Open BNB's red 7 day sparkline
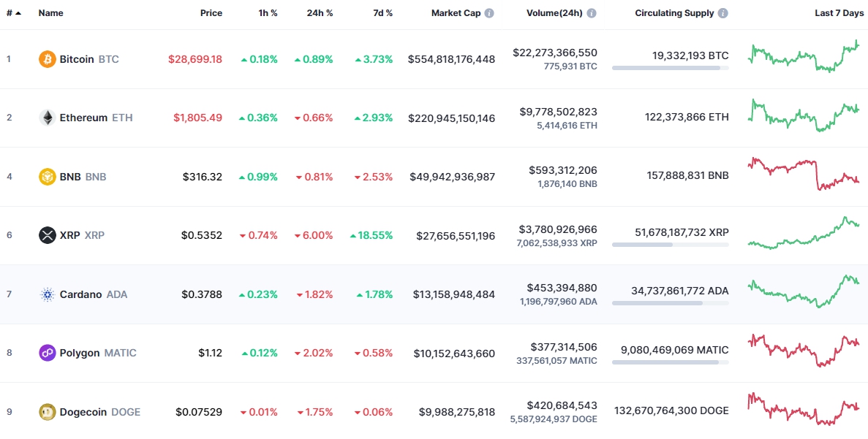Viewport: 868px width, 439px height. coord(803,174)
